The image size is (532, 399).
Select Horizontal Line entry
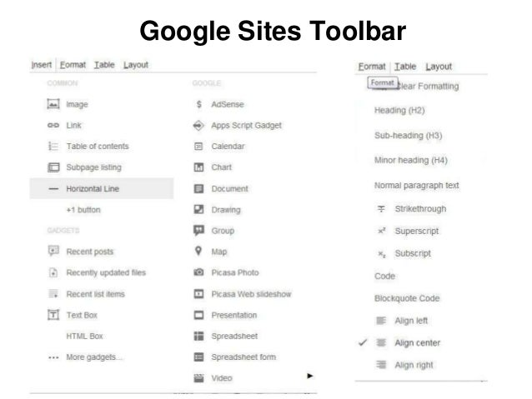[92, 189]
